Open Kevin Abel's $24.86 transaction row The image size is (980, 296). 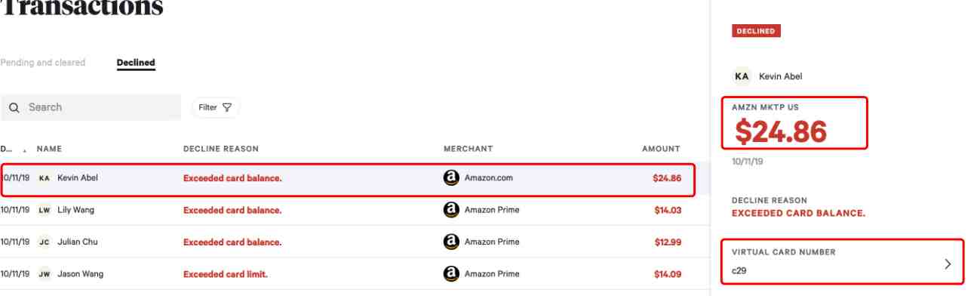tap(347, 179)
